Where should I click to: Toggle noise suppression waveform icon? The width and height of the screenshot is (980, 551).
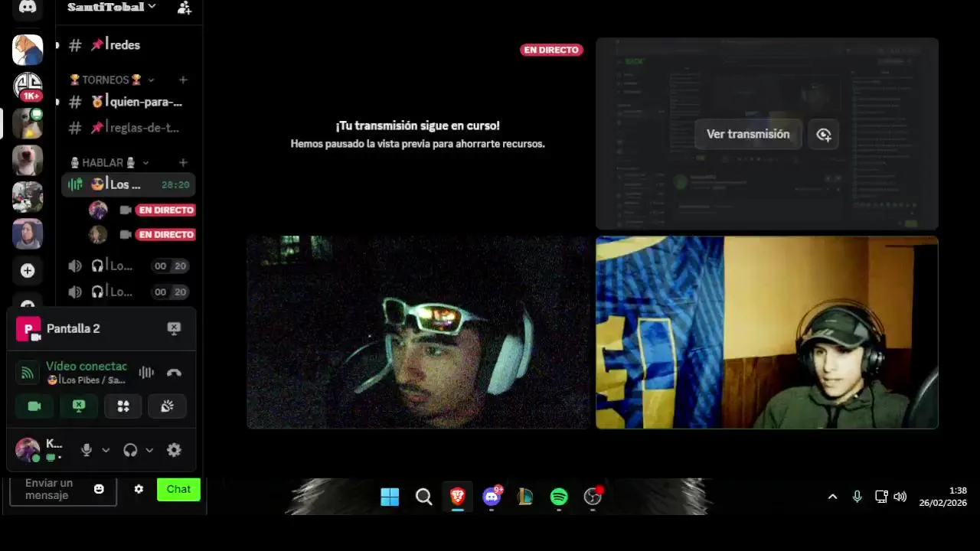(146, 373)
